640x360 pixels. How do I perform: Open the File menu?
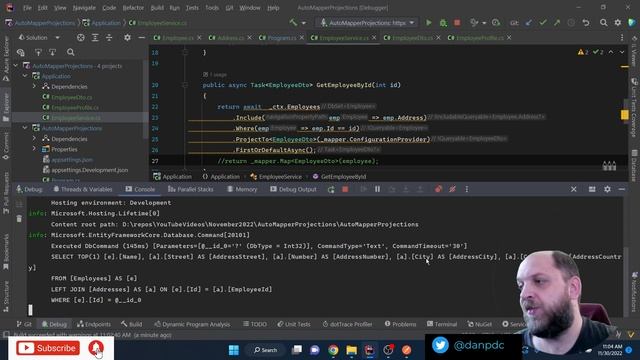[27, 8]
